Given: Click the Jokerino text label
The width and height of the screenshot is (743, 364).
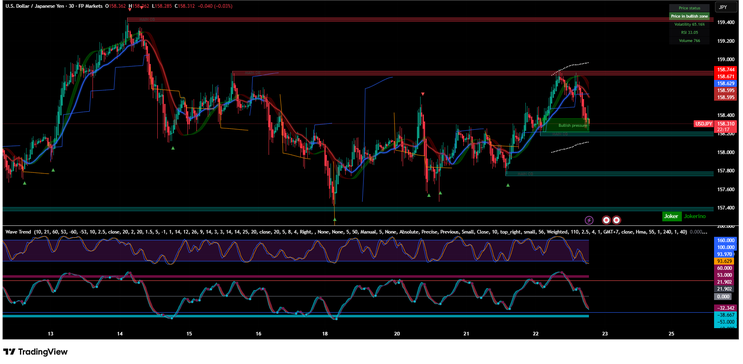Looking at the screenshot, I should (695, 216).
